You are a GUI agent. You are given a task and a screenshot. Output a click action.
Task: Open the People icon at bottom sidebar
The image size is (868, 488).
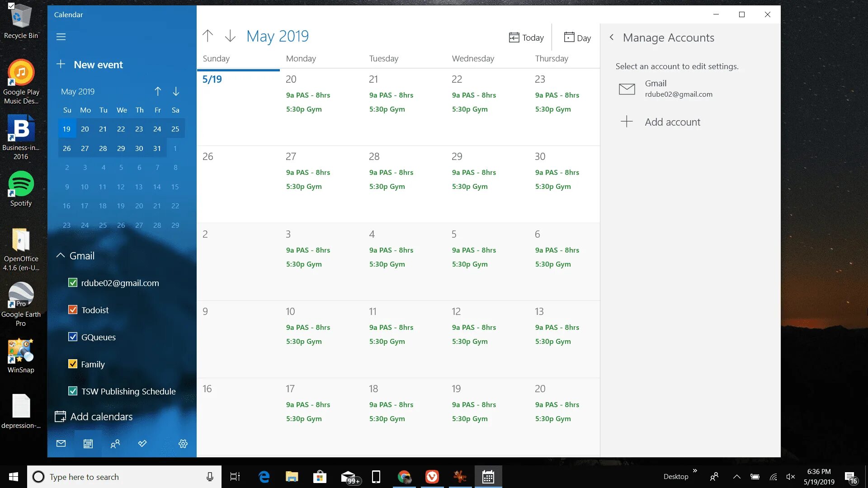point(115,444)
